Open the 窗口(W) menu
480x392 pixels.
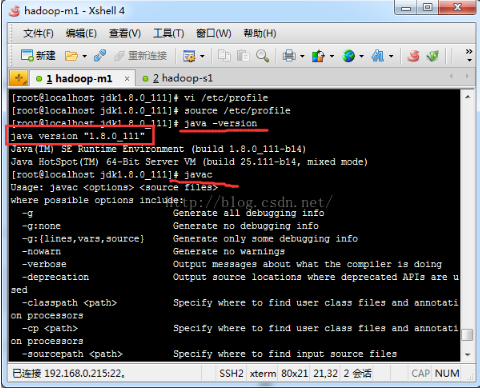(214, 33)
